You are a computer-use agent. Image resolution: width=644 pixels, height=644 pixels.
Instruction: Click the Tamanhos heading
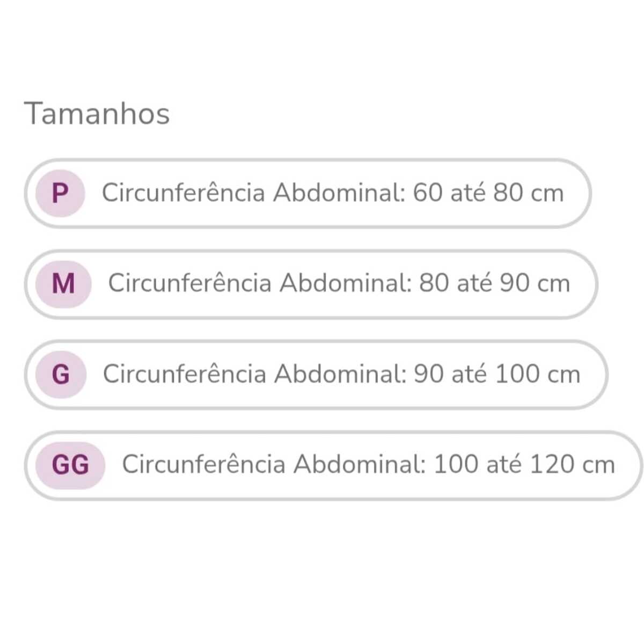click(97, 114)
